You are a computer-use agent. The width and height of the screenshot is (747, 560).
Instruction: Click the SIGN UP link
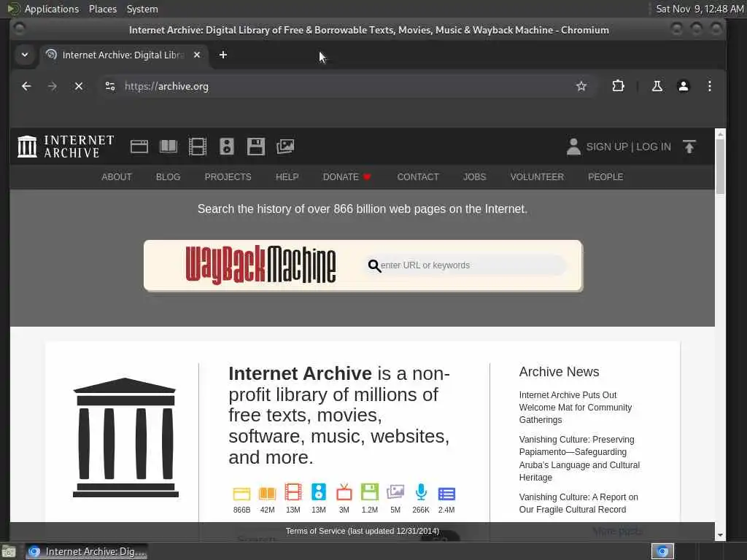[x=607, y=147]
